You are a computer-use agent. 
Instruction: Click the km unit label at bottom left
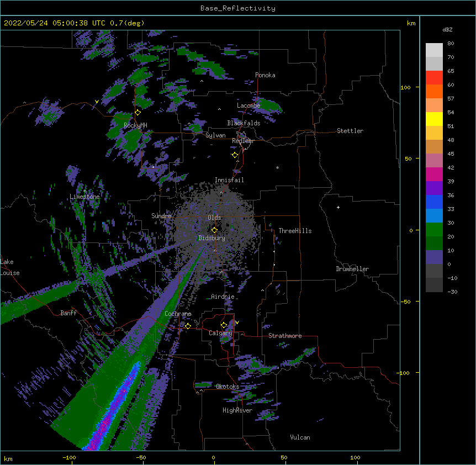pyautogui.click(x=8, y=458)
